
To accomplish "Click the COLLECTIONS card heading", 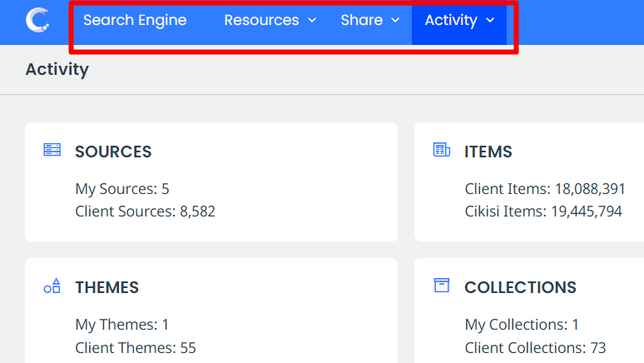I will pyautogui.click(x=520, y=287).
